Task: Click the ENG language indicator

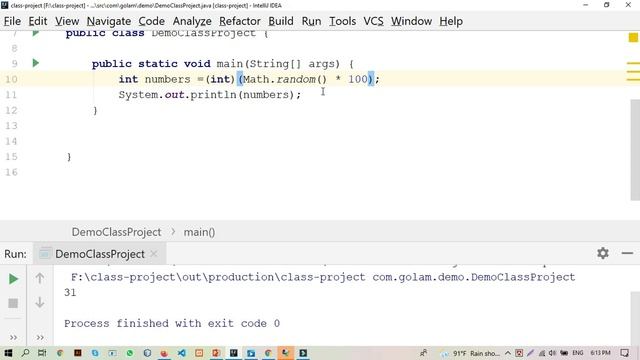Action: [578, 353]
